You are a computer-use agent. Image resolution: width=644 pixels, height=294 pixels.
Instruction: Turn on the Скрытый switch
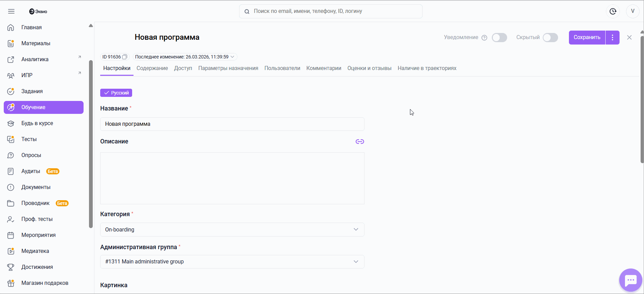(x=550, y=37)
